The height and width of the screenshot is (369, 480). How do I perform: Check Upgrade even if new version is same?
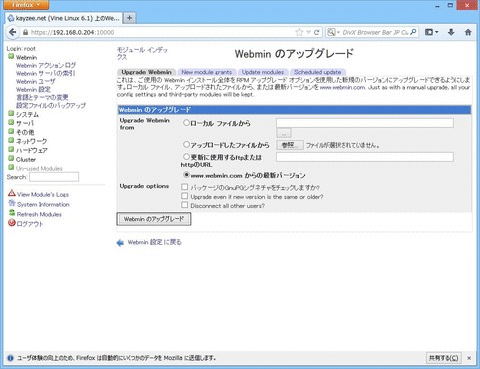[x=185, y=196]
